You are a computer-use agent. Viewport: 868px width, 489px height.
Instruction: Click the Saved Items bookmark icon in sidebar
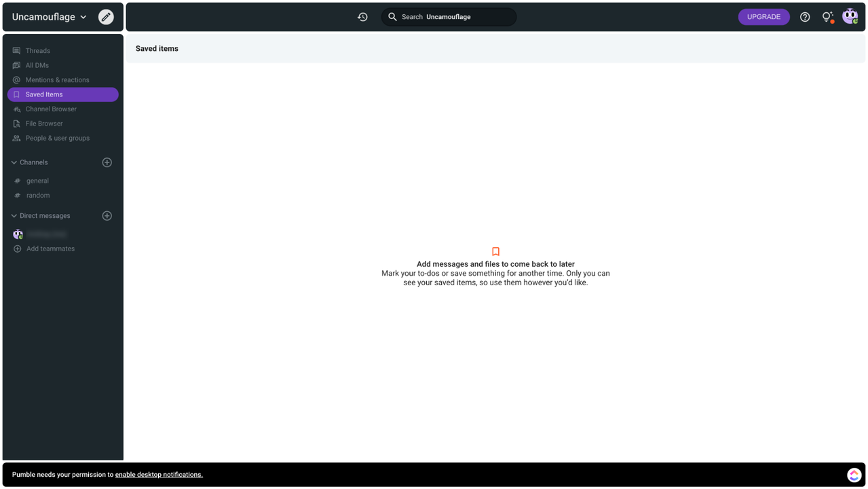pyautogui.click(x=17, y=94)
